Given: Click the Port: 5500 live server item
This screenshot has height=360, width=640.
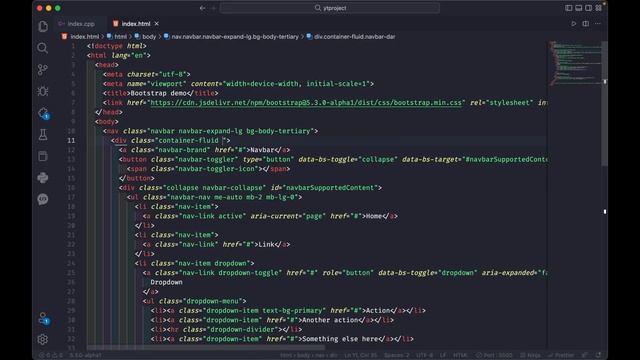Looking at the screenshot, I should point(493,355).
